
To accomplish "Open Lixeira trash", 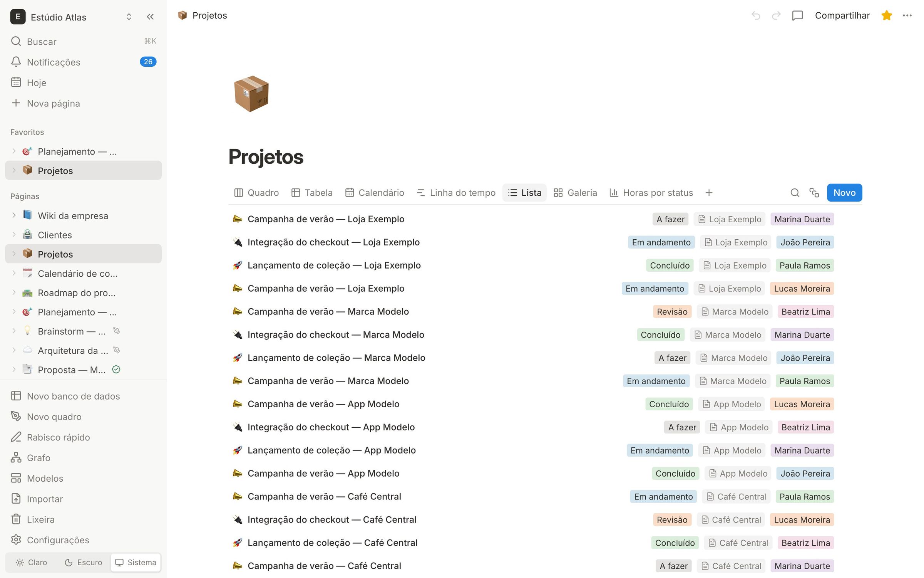I will click(83, 519).
